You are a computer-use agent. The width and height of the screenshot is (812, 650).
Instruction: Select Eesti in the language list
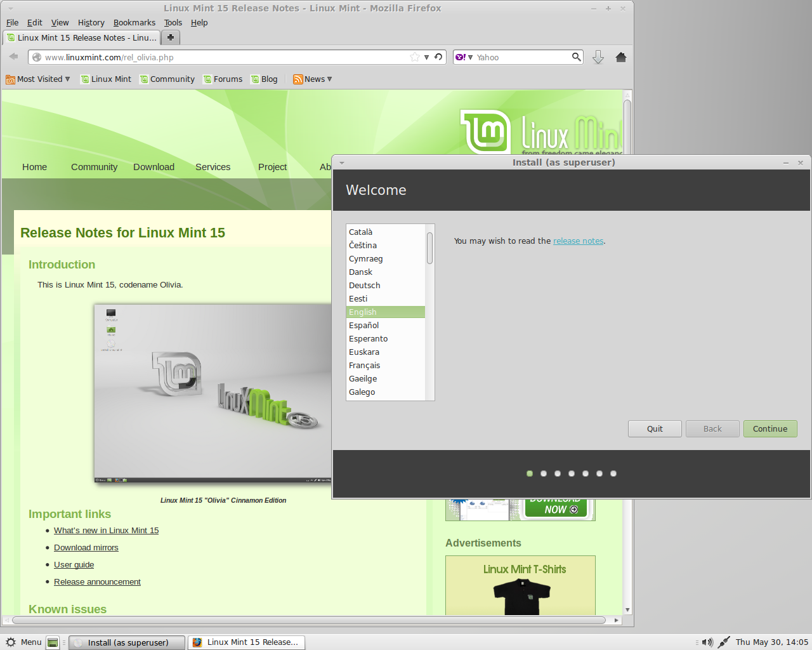(x=386, y=299)
